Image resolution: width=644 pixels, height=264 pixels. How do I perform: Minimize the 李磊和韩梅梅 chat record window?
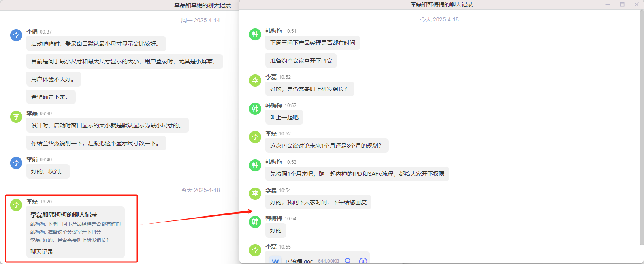point(608,4)
